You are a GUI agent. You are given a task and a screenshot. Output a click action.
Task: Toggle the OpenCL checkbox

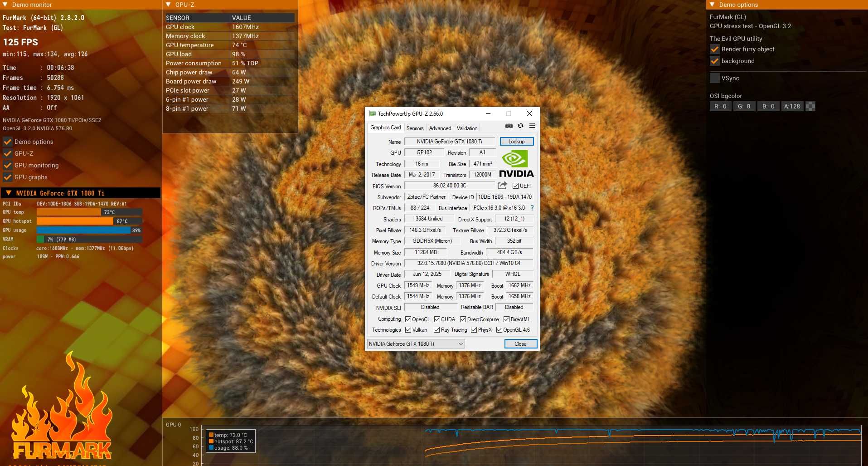(408, 319)
